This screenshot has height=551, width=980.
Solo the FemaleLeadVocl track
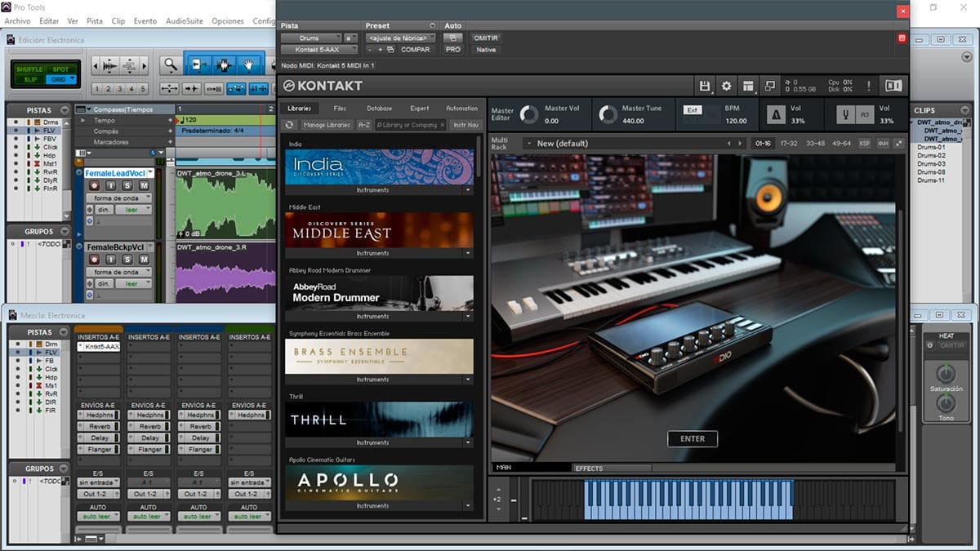pyautogui.click(x=129, y=186)
